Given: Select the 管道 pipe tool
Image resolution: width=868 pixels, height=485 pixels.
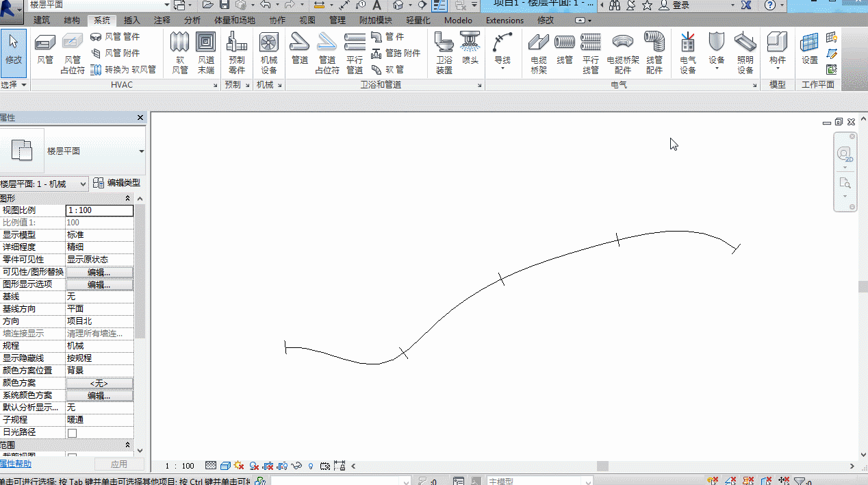Looking at the screenshot, I should (300, 49).
